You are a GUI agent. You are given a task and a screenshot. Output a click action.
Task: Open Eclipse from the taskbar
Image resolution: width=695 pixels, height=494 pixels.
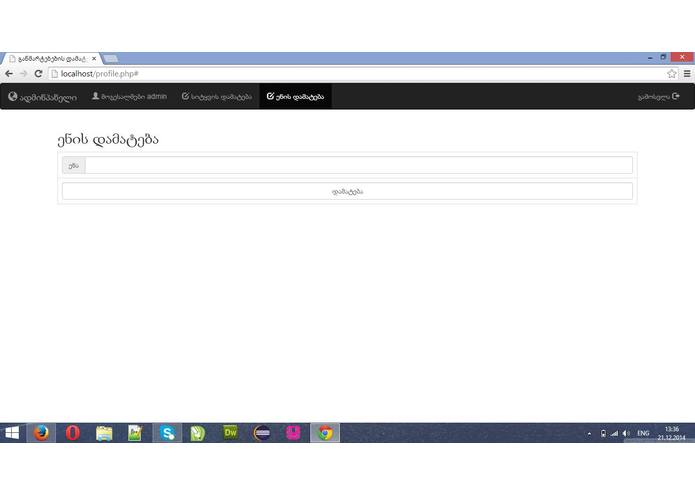[262, 433]
